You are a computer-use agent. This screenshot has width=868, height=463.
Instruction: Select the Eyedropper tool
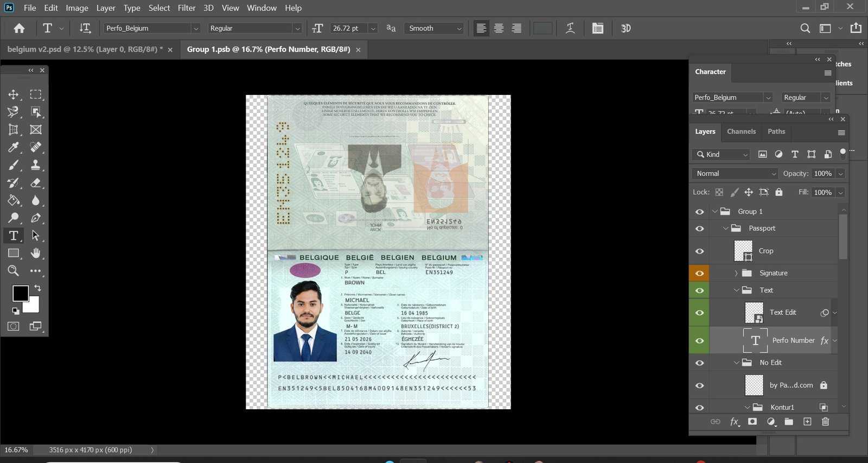pos(13,147)
